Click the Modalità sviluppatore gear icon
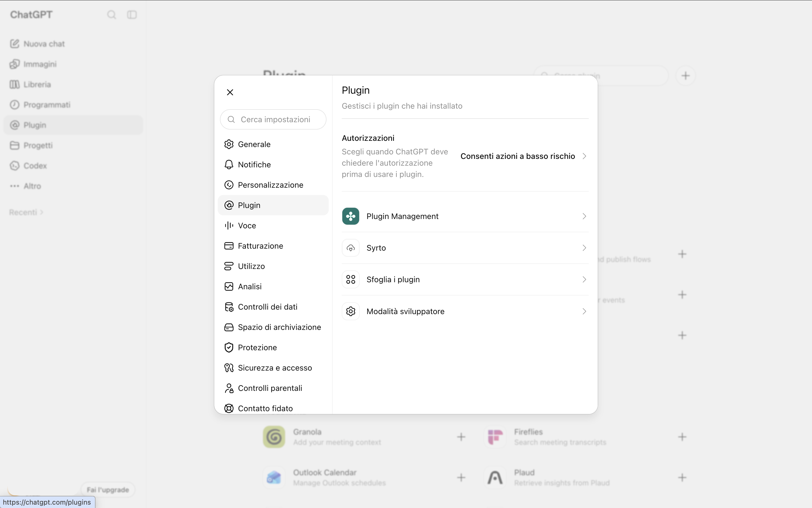 tap(351, 312)
